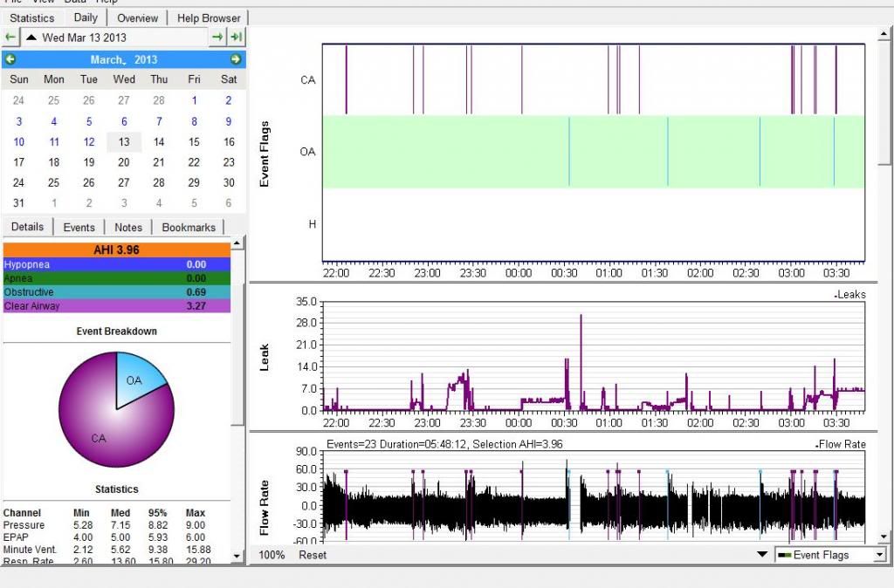Screen dimensions: 894x588
Task: Click the 100% zoom label
Action: 272,555
